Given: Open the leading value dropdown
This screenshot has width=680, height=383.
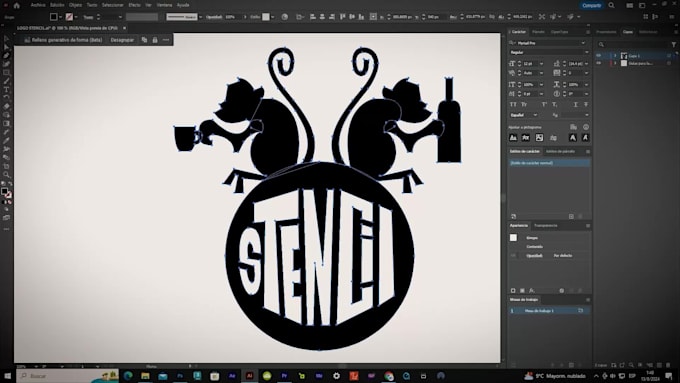Looking at the screenshot, I should [x=586, y=64].
